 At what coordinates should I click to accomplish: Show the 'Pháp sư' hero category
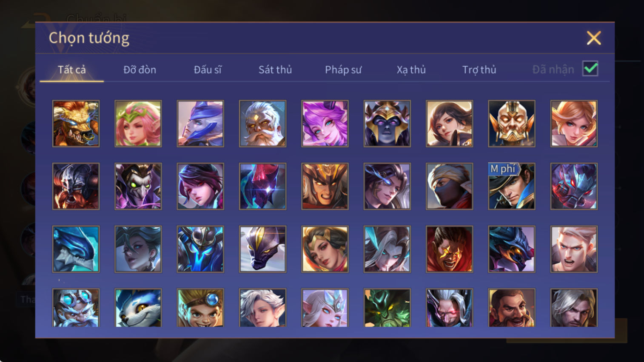pos(343,70)
